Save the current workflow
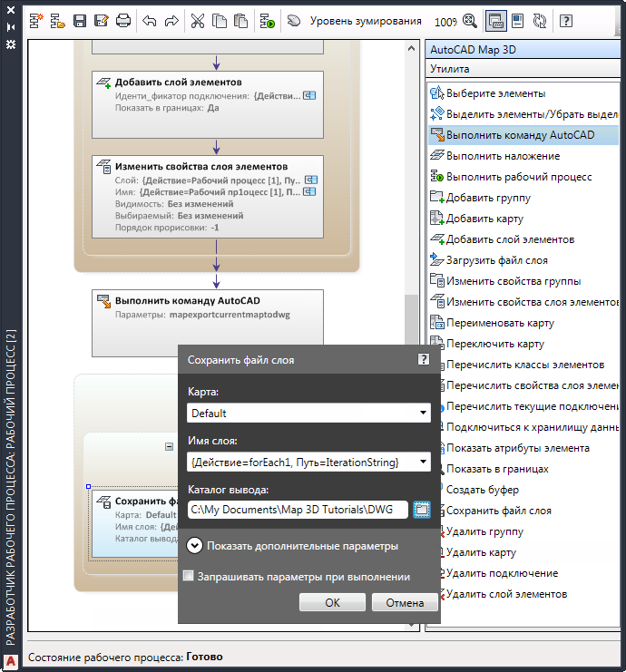This screenshot has height=672, width=626. tap(80, 21)
